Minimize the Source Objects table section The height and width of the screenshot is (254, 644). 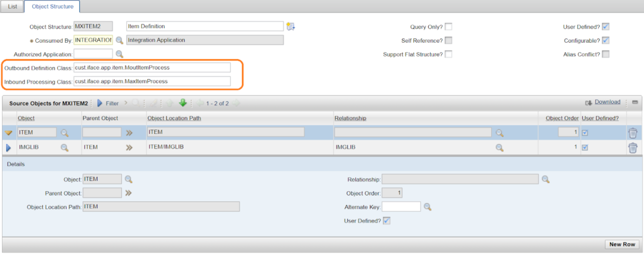pos(635,102)
